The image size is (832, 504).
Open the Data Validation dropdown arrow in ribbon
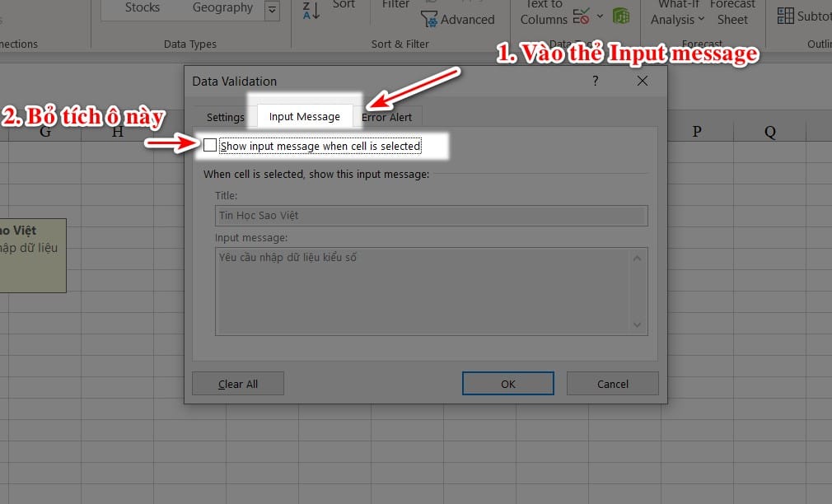[600, 16]
